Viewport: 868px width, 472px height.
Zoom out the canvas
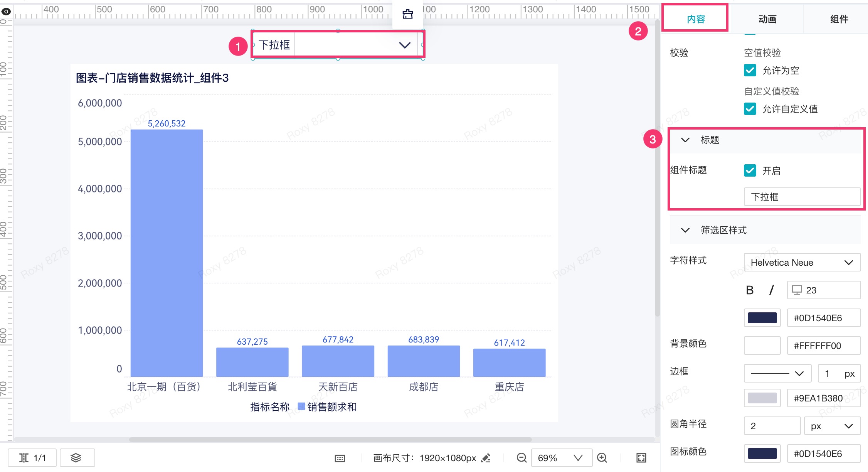(x=521, y=458)
